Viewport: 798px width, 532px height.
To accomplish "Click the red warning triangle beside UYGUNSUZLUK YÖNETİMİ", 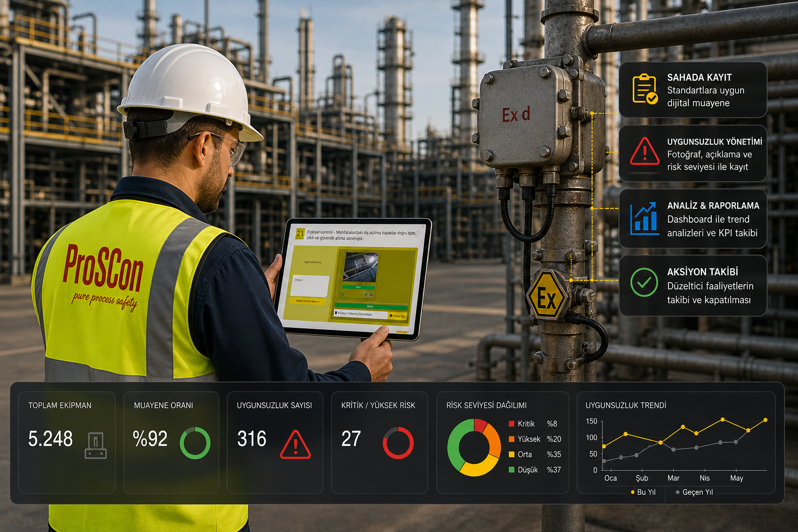I will coord(645,151).
